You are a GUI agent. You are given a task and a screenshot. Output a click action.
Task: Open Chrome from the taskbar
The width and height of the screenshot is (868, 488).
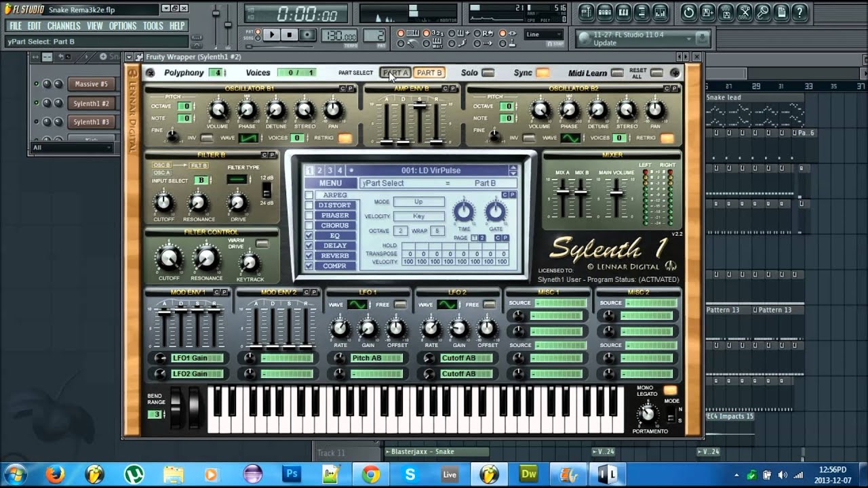point(371,474)
